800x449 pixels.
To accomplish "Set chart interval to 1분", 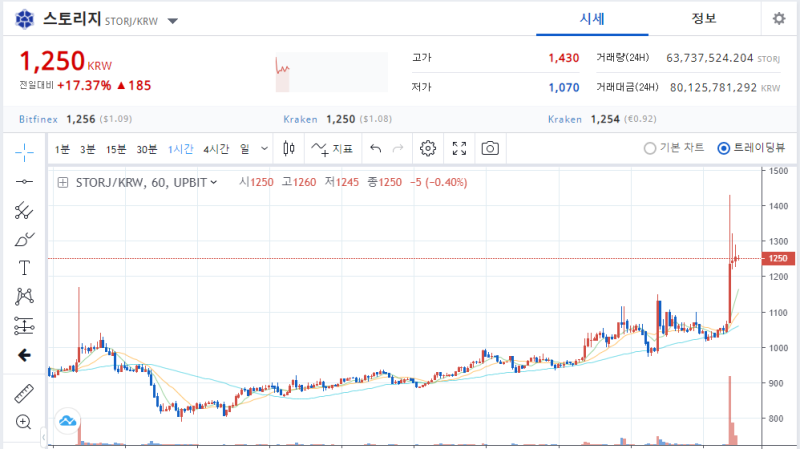I will pos(62,149).
